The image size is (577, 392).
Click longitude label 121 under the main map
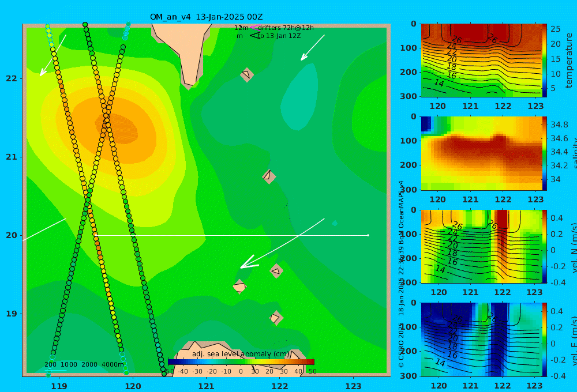click(x=206, y=386)
